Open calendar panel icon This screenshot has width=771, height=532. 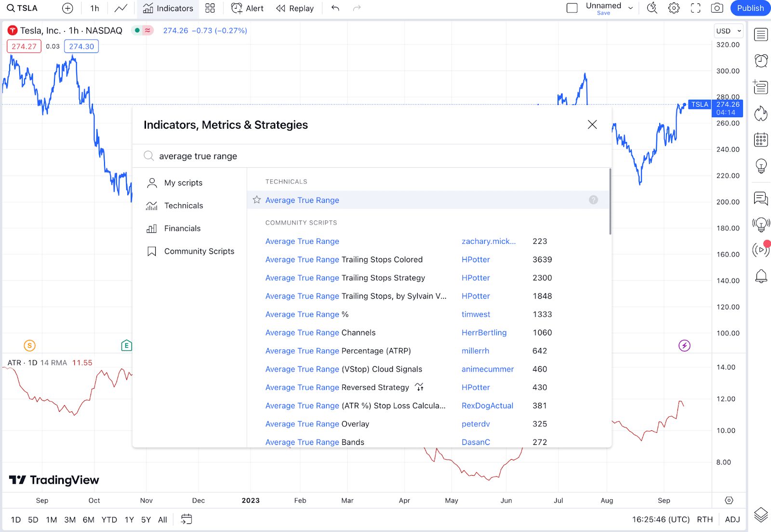click(761, 140)
